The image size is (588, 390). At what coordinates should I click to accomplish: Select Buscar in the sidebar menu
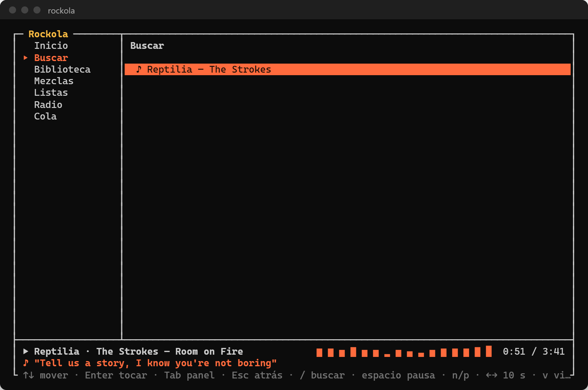pyautogui.click(x=51, y=58)
